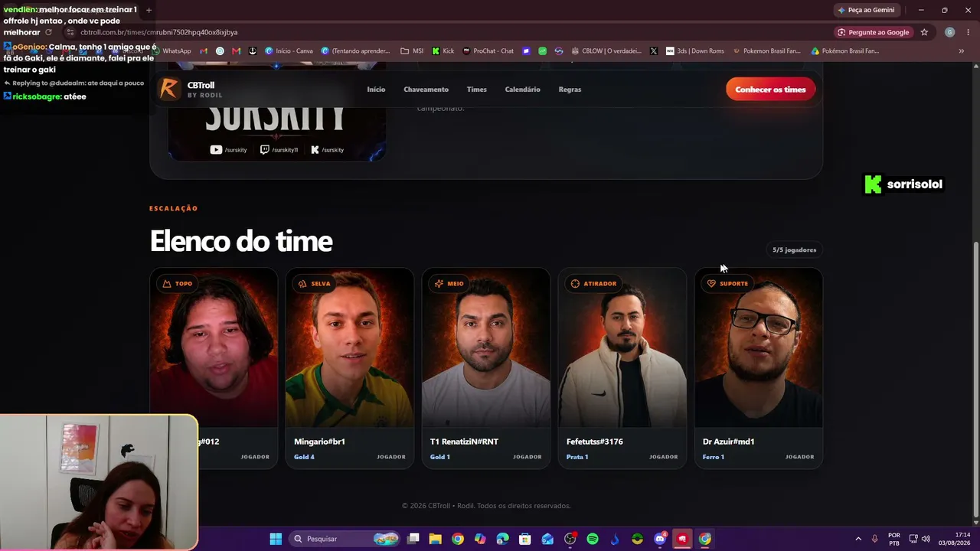
Task: Bookmark this page with the star icon
Action: [924, 32]
